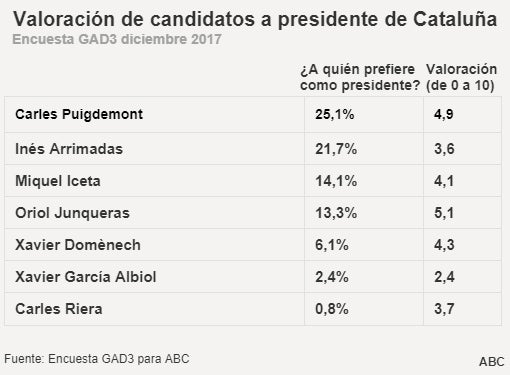The image size is (510, 375).
Task: Click Riera's 3,7 rating value
Action: [x=444, y=309]
